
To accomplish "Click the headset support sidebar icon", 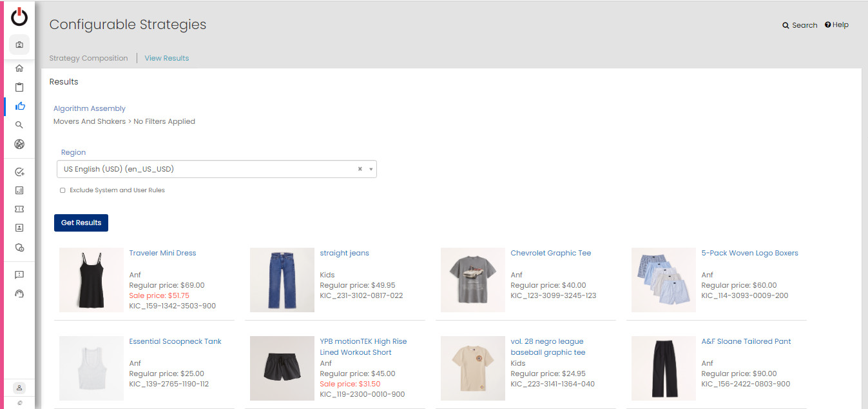I will tap(19, 294).
